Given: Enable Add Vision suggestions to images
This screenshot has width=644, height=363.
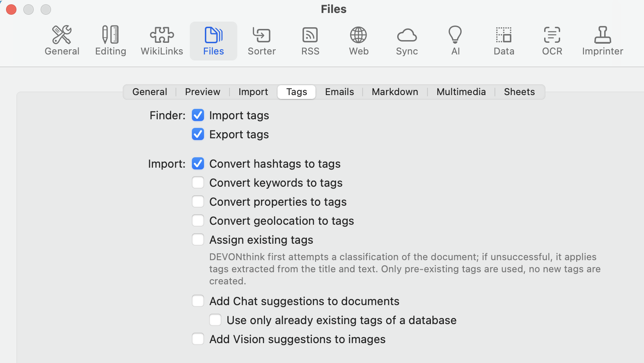Looking at the screenshot, I should (x=198, y=339).
